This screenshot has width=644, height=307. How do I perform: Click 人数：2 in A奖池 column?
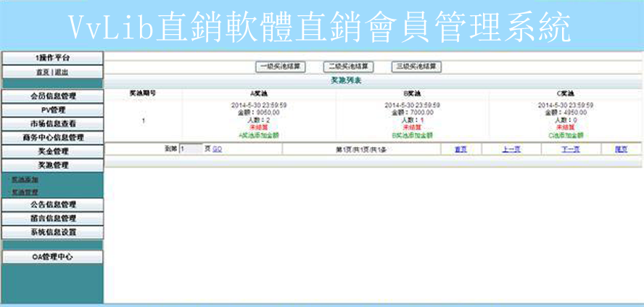[259, 120]
